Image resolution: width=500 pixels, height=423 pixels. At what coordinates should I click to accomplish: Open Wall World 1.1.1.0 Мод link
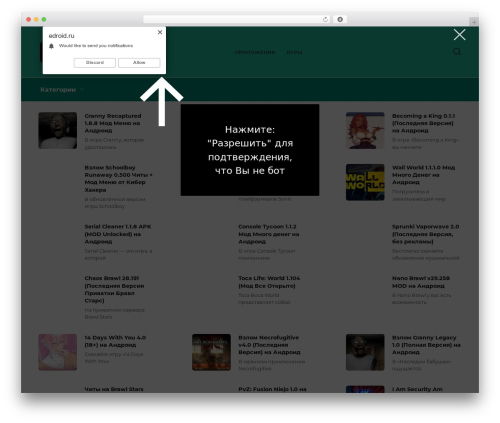pyautogui.click(x=423, y=175)
